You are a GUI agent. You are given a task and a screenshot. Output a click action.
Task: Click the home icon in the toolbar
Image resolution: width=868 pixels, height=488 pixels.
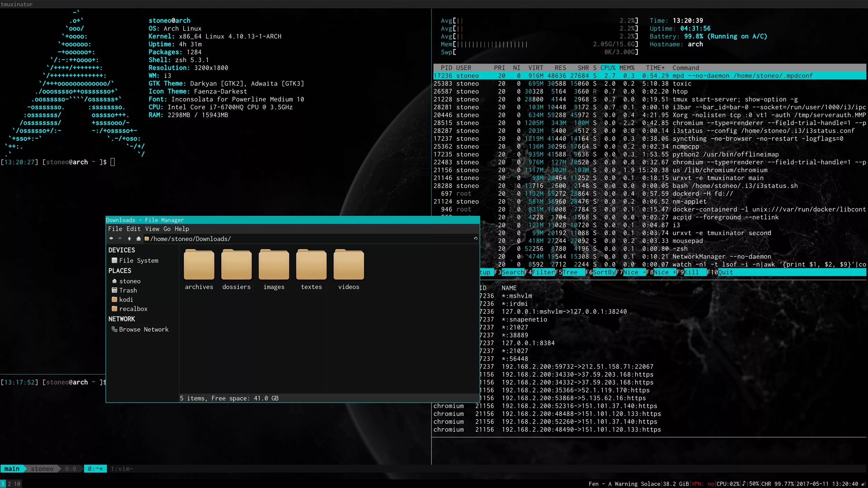tap(138, 239)
